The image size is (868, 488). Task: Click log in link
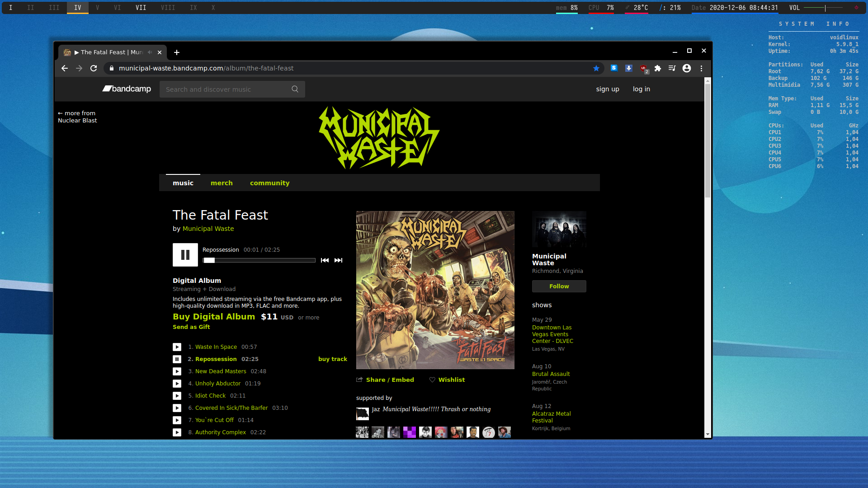[x=642, y=89]
